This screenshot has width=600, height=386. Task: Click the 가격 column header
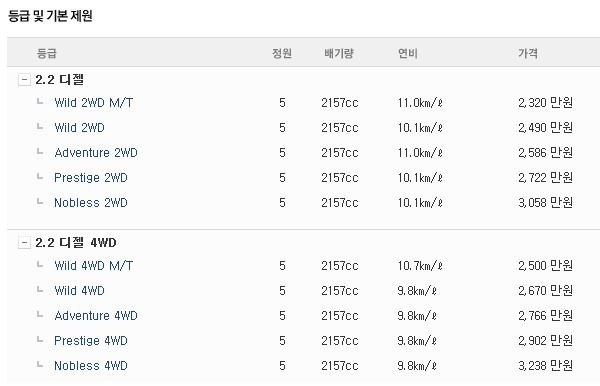[x=528, y=53]
